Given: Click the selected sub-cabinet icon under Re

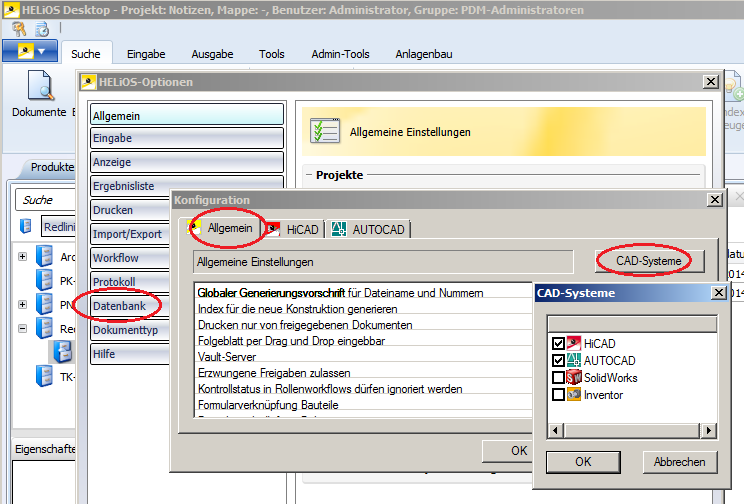Looking at the screenshot, I should point(63,352).
